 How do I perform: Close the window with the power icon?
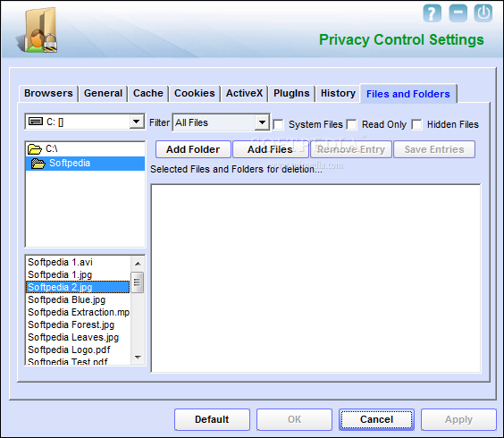[x=483, y=13]
